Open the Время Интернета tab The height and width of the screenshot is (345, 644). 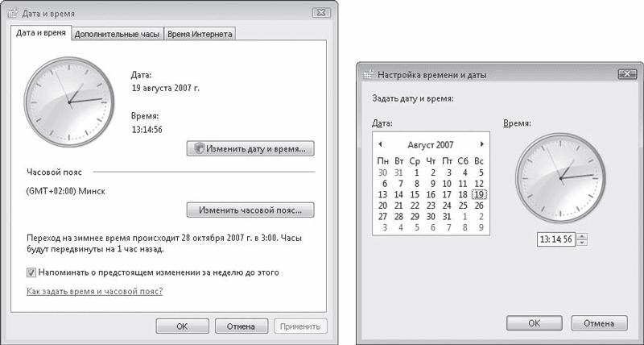coord(200,34)
